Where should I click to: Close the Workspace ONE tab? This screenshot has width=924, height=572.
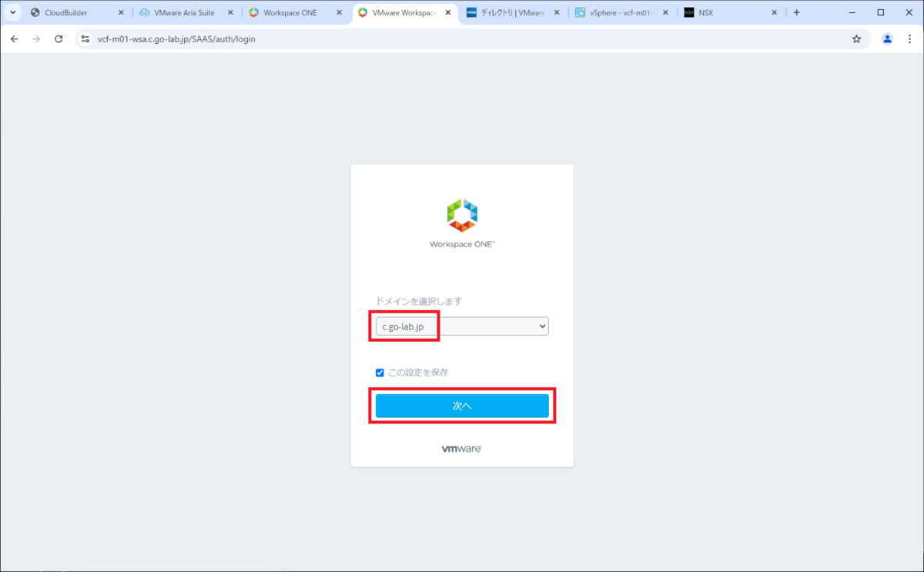point(340,13)
